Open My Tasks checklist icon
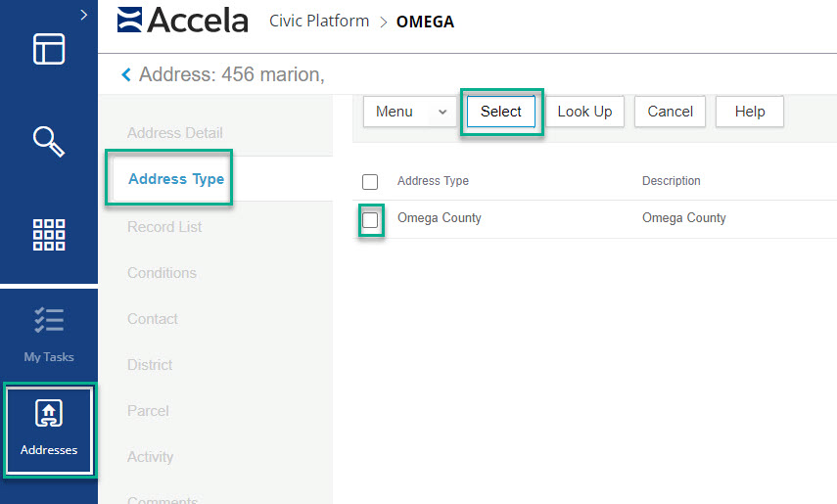Viewport: 837px width, 504px height. [x=49, y=321]
